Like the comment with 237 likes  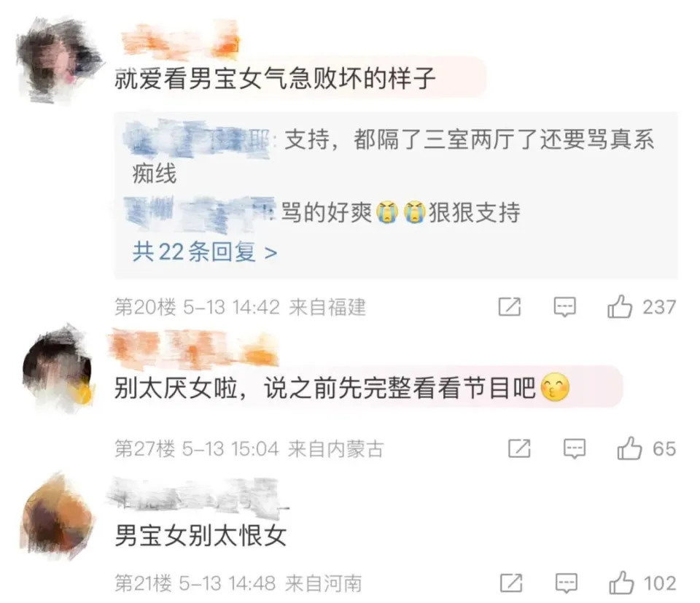(x=620, y=307)
